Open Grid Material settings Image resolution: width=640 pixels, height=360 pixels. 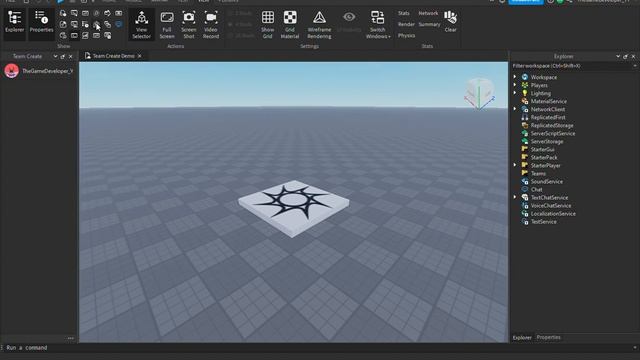pos(290,25)
